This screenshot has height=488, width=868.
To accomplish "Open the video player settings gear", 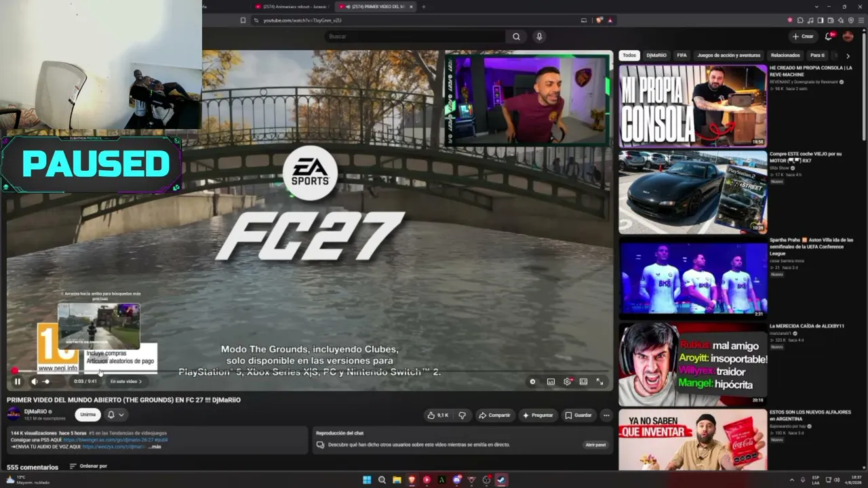I will coord(568,382).
